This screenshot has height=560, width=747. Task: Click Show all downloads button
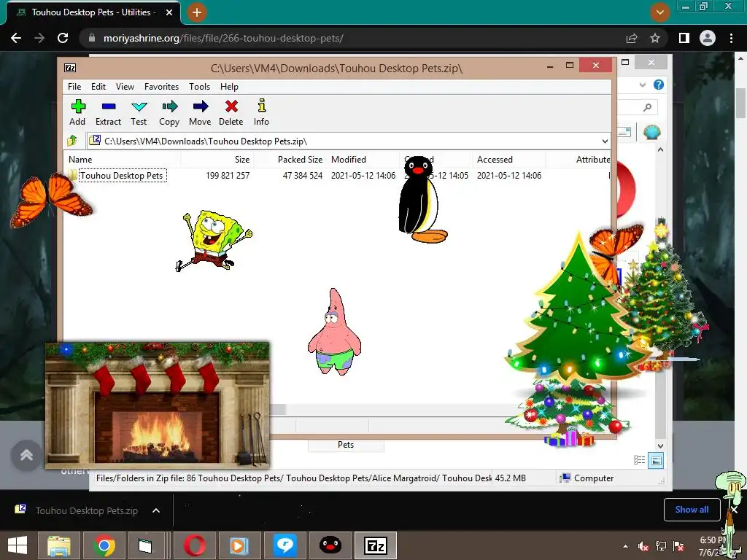[x=692, y=510]
